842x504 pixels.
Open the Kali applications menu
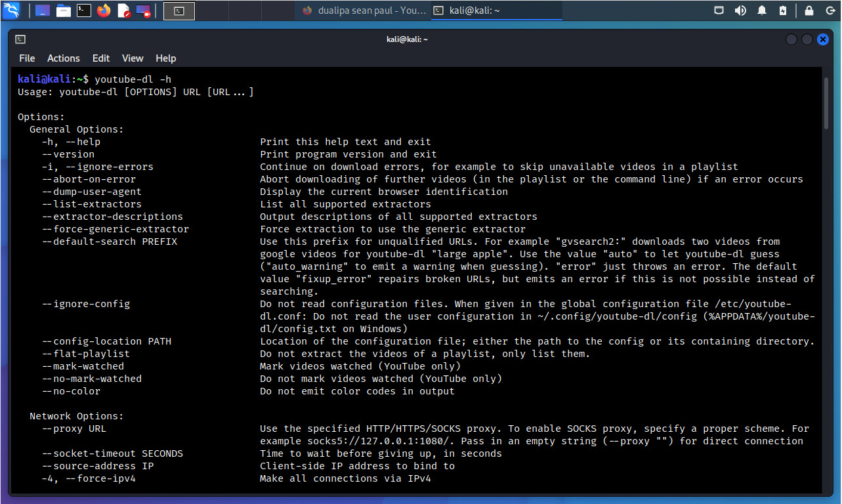pos(12,10)
